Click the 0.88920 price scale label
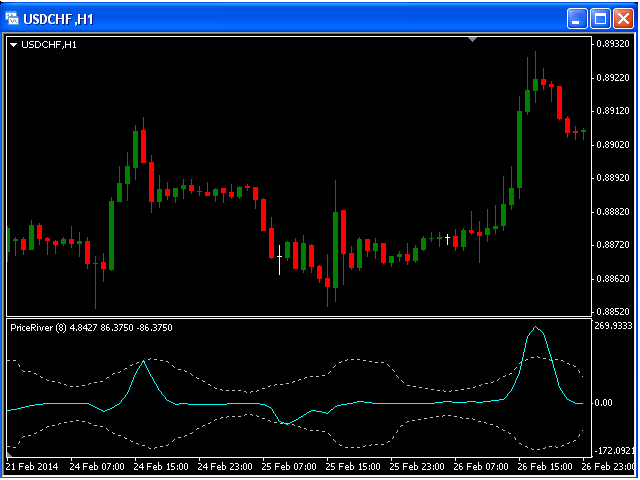The height and width of the screenshot is (480, 640). (x=613, y=178)
